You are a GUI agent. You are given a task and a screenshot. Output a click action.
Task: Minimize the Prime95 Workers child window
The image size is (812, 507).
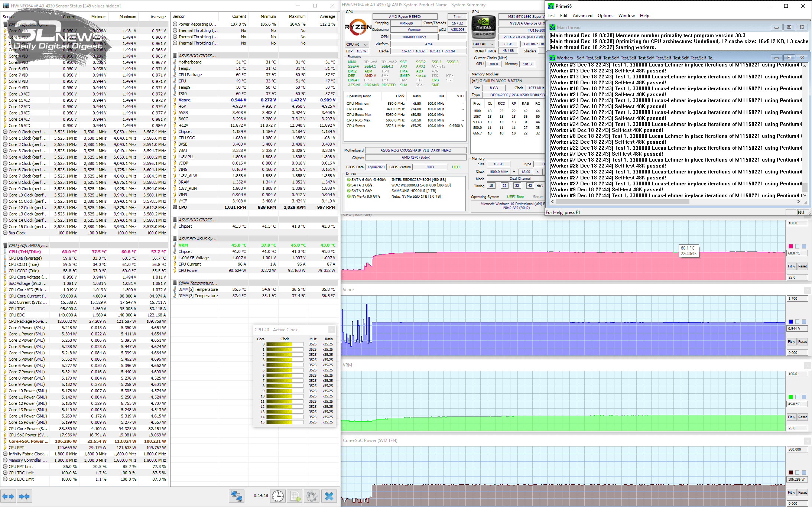(x=776, y=58)
